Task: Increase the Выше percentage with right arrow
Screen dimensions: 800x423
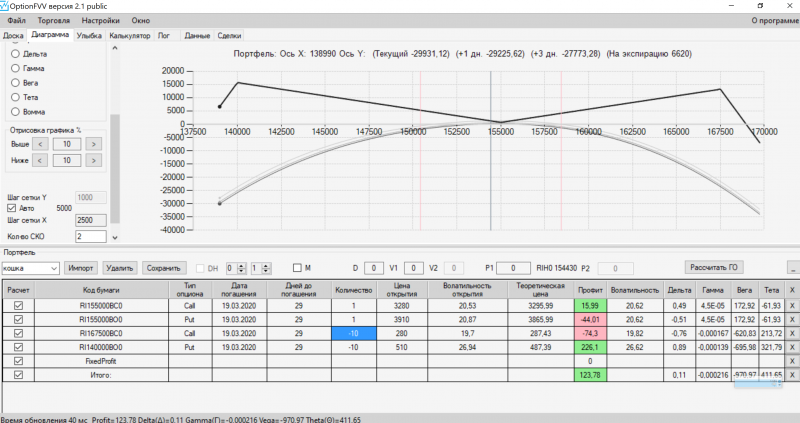Action: [x=93, y=144]
